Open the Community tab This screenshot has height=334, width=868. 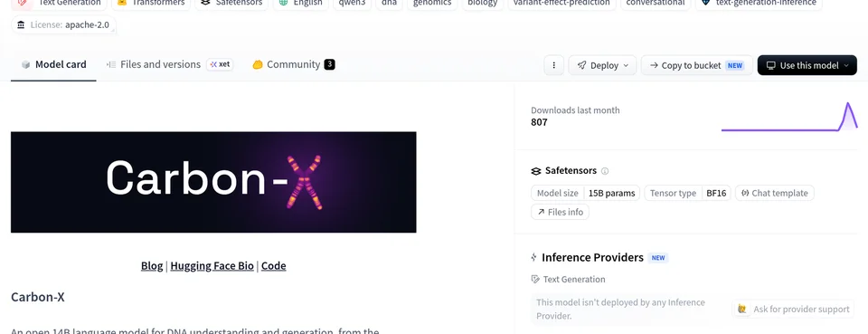(293, 65)
